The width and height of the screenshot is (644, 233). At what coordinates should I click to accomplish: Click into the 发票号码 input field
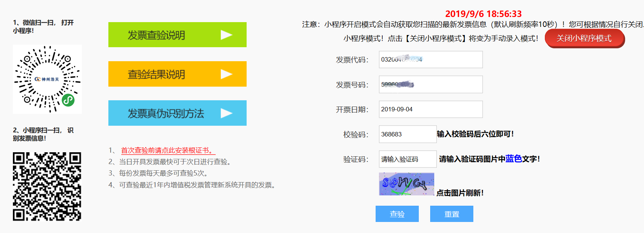(x=431, y=84)
